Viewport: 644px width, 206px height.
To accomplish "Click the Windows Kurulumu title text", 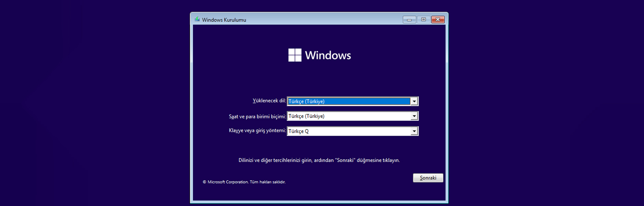I will point(224,20).
